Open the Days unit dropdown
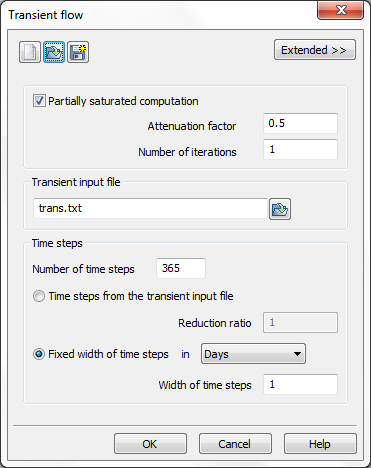The height and width of the screenshot is (468, 371). point(253,354)
